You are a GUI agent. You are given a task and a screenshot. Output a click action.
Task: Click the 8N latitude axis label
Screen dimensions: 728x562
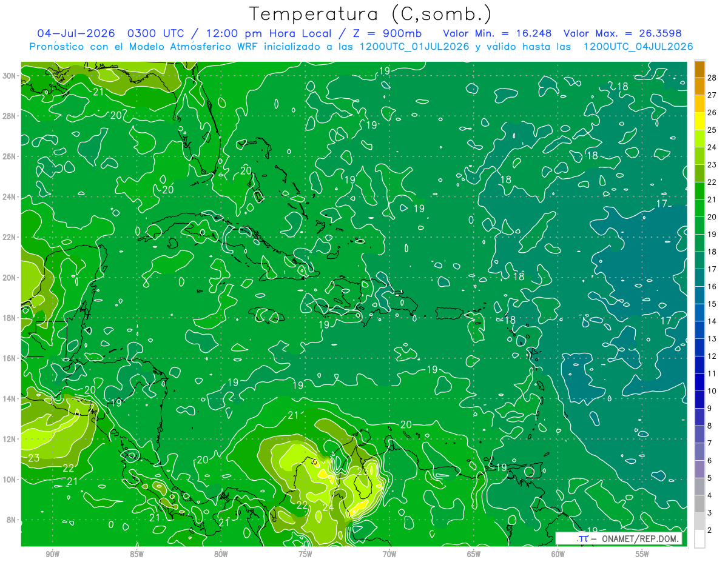click(x=12, y=520)
